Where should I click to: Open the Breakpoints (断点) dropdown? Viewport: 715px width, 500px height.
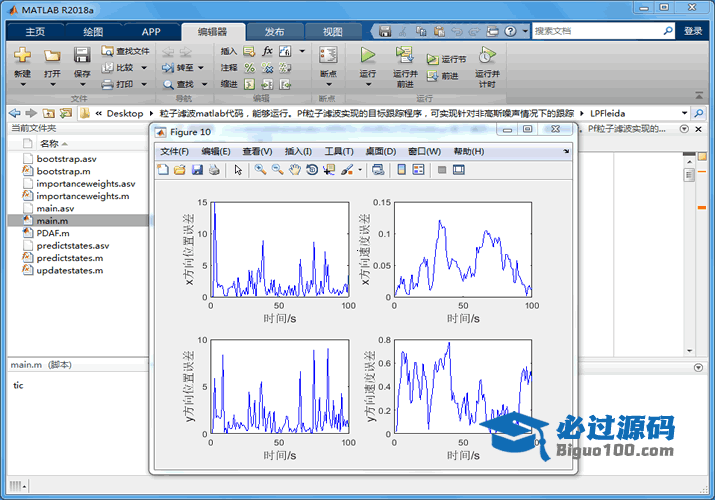[328, 84]
